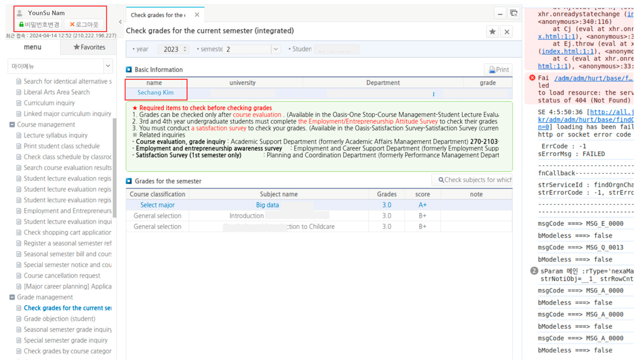Switch to the Favorites tab
Viewport: 641px width, 364px height.
click(89, 47)
